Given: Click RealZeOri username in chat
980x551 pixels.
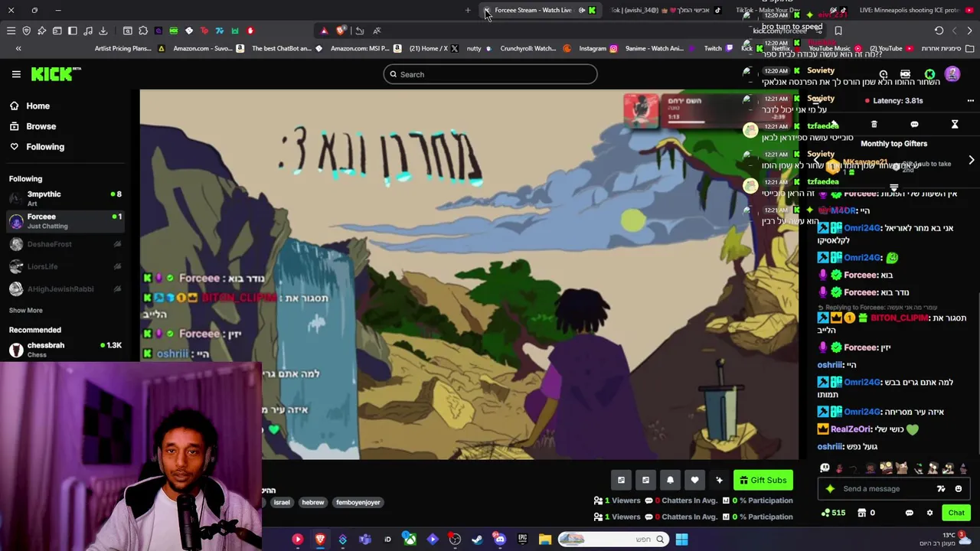Looking at the screenshot, I should (851, 429).
